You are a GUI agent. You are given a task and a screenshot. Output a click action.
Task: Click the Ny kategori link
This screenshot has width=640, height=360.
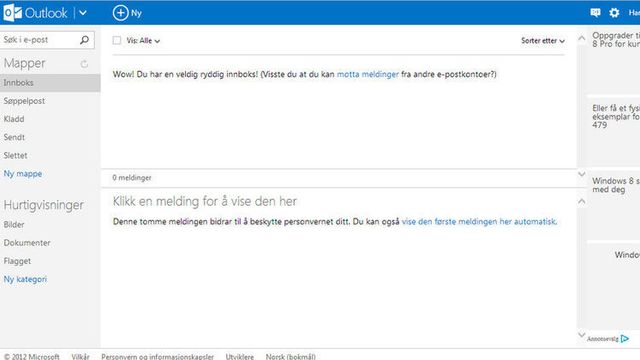click(x=25, y=279)
